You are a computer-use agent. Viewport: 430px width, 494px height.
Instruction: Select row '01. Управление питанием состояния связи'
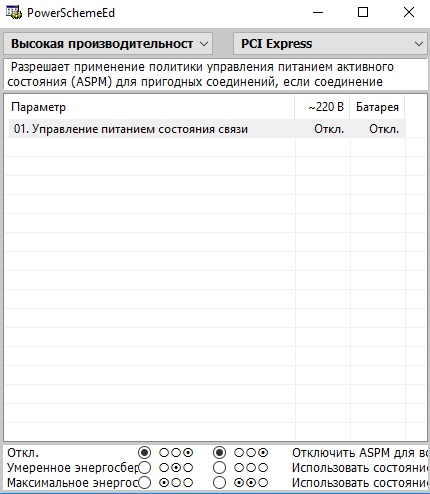click(x=207, y=129)
